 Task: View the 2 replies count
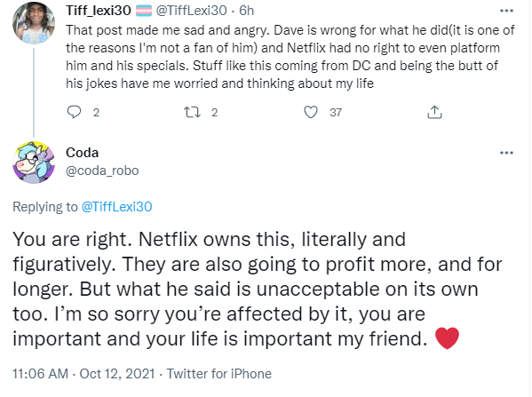96,112
